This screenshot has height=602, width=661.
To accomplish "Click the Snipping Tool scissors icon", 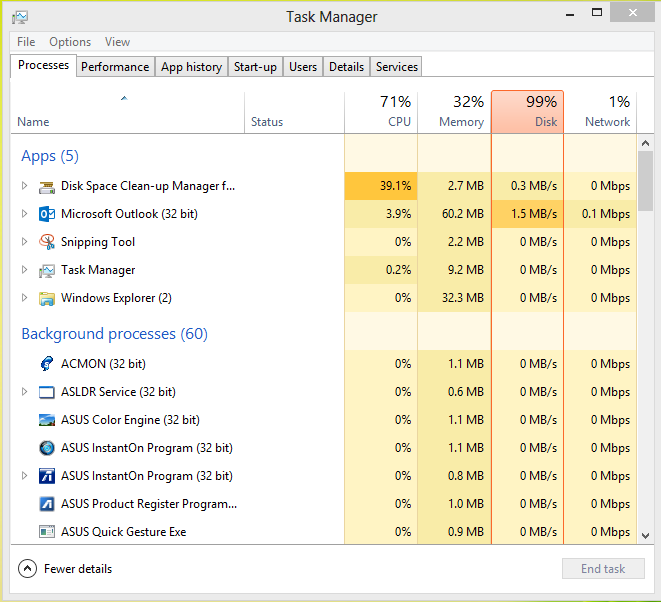I will (x=47, y=242).
